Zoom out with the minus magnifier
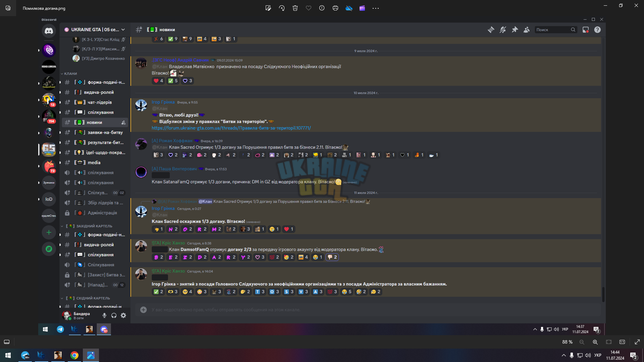644x362 pixels. click(582, 342)
